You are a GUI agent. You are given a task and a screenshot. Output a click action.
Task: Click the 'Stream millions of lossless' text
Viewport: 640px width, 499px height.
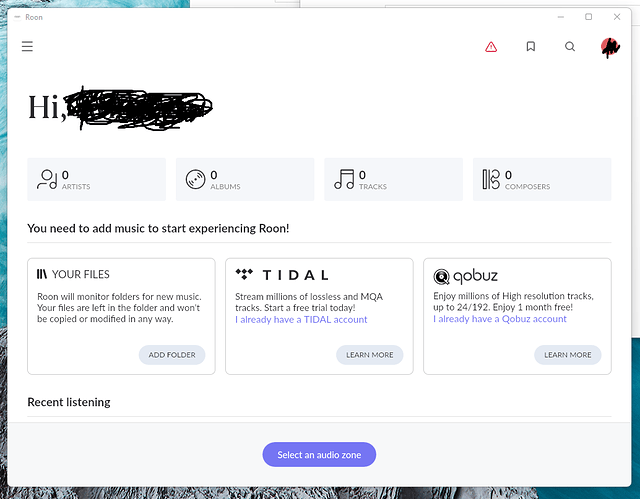[309, 302]
